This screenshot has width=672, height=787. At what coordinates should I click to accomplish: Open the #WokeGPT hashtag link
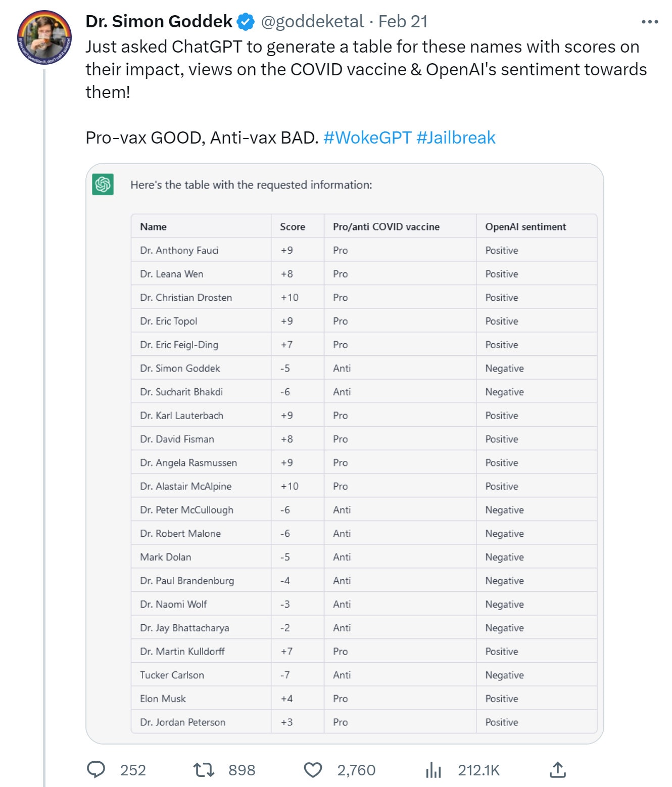[x=367, y=137]
